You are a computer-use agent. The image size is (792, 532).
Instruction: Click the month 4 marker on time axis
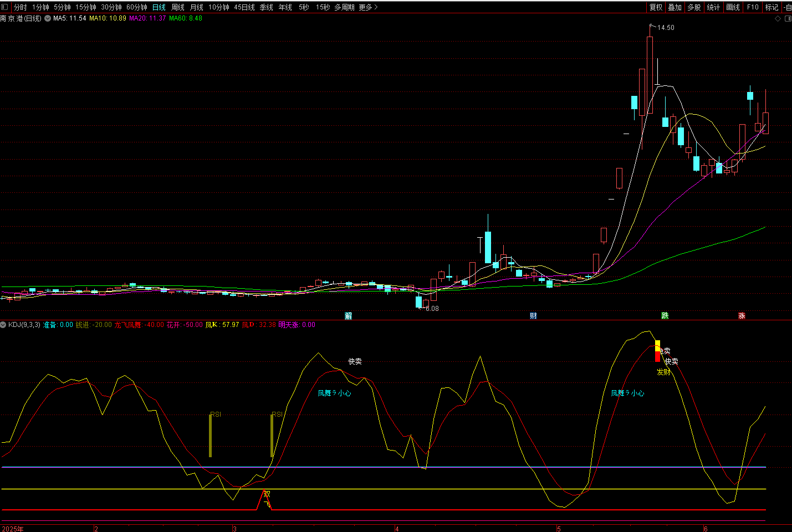[397, 529]
